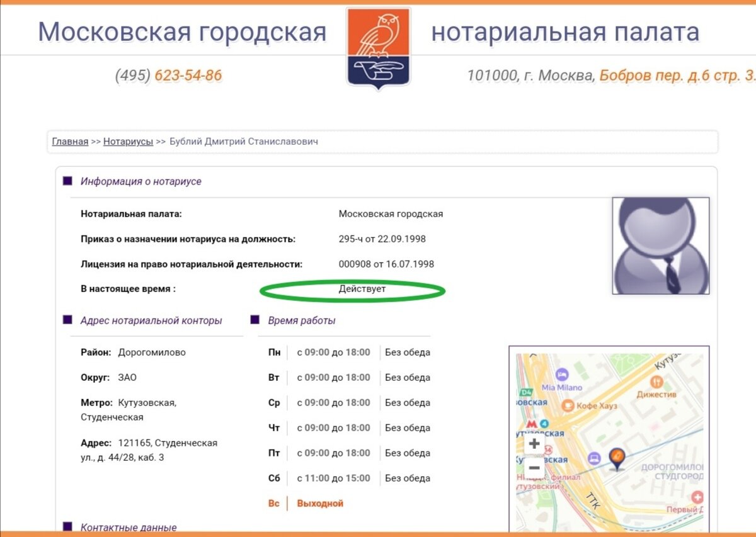
Task: Open the Контактные данные section
Action: (129, 528)
